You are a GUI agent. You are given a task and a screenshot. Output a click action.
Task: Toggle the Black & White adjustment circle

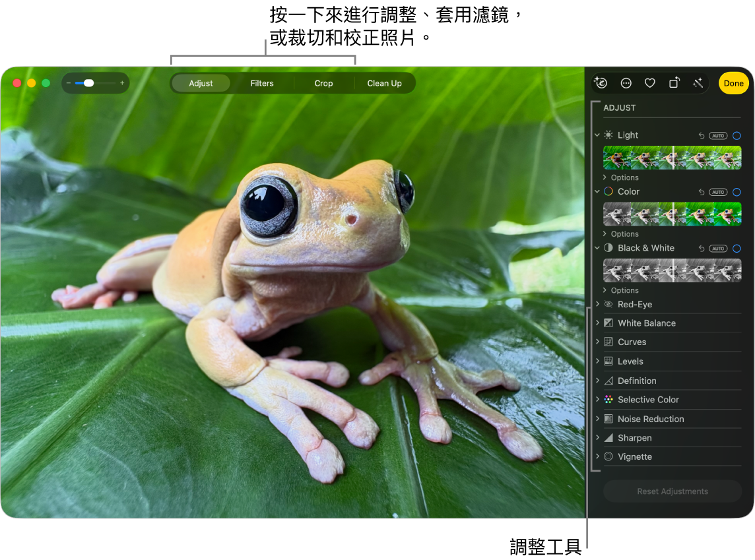[737, 249]
